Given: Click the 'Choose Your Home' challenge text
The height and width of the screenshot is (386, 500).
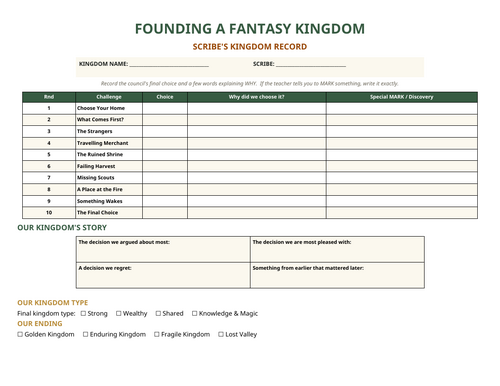Looking at the screenshot, I should 101,108.
